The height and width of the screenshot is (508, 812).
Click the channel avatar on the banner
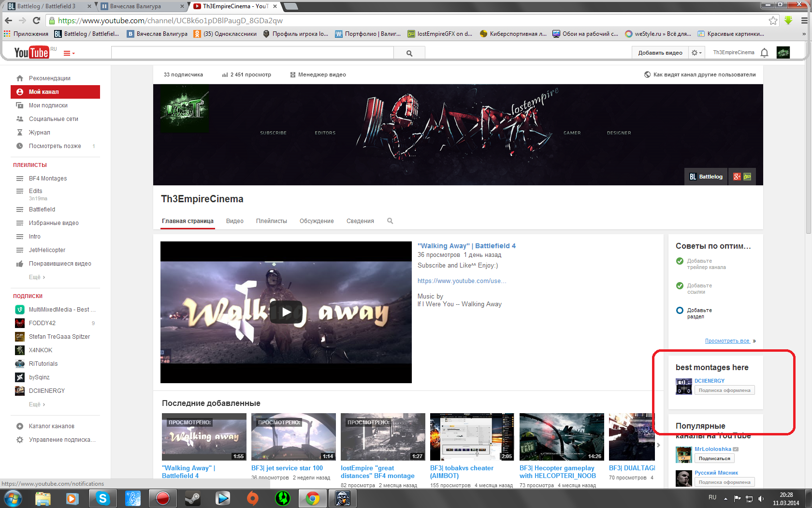(x=184, y=108)
